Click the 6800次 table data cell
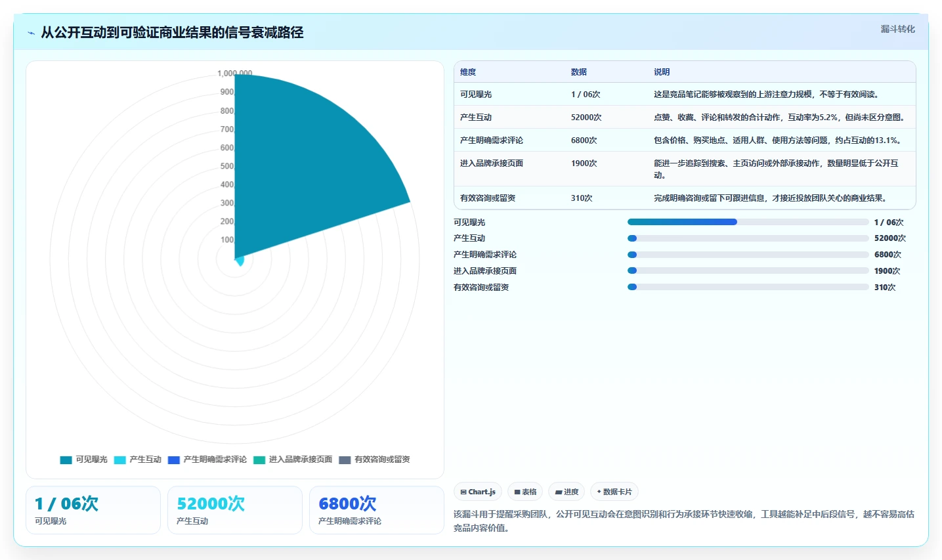 pyautogui.click(x=584, y=140)
